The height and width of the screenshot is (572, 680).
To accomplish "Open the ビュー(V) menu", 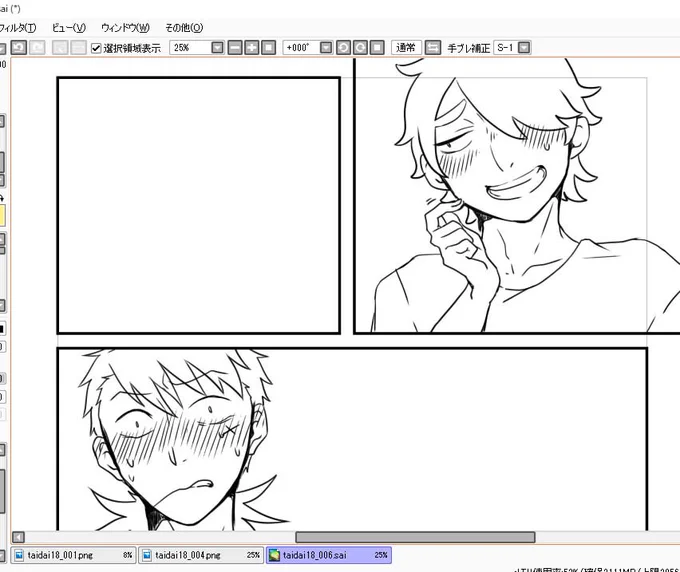I will tap(69, 28).
